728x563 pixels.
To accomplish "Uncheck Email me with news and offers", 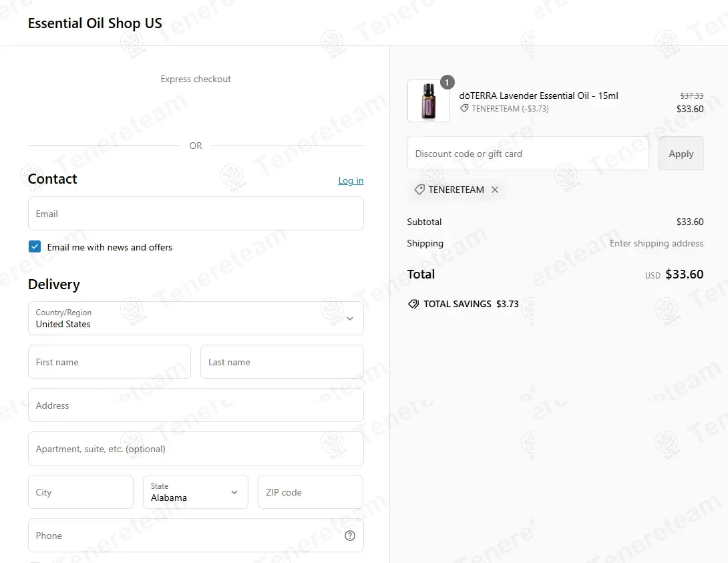I will (x=35, y=247).
